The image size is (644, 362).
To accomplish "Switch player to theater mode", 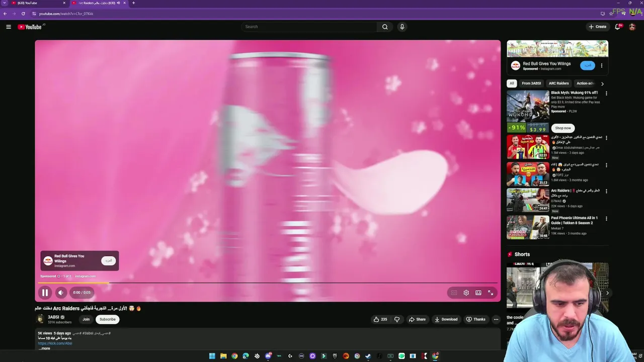I will pos(478,293).
